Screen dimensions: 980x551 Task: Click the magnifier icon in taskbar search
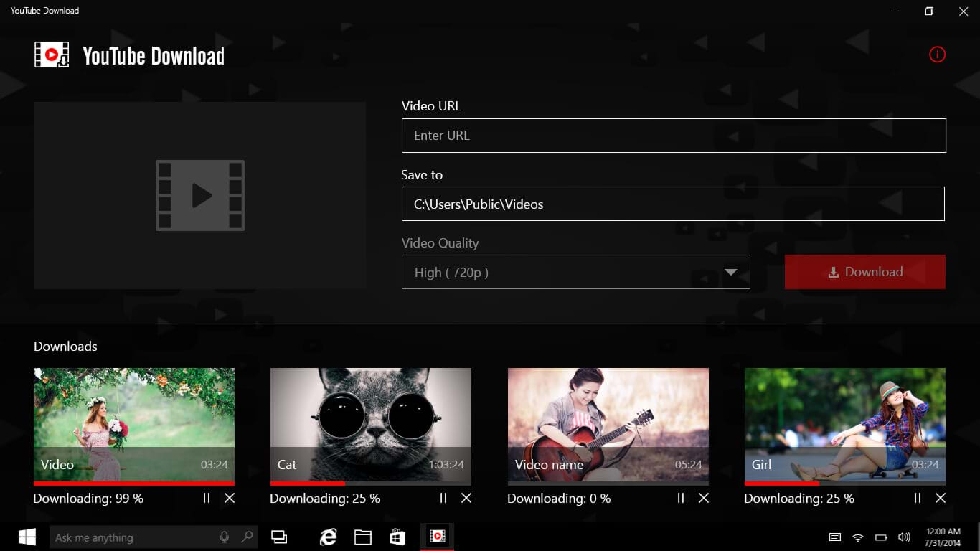pos(247,537)
